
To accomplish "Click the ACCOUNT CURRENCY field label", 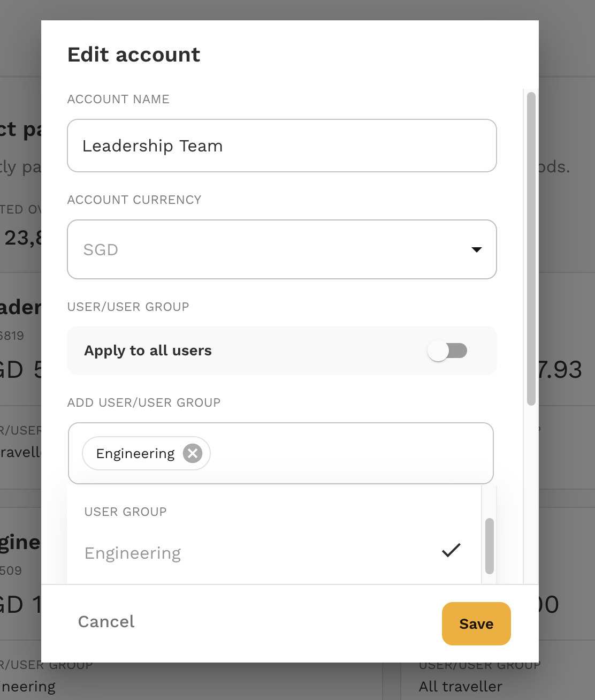I will coord(134,200).
